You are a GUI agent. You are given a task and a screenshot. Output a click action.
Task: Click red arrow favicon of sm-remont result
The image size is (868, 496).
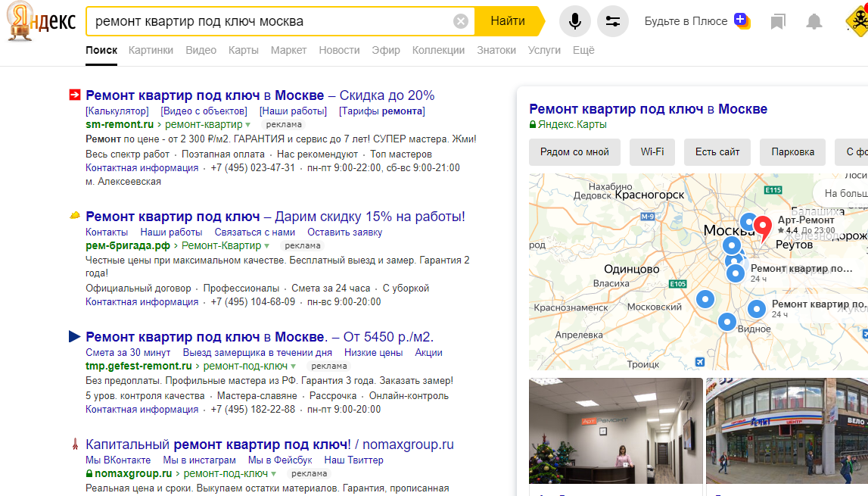(75, 95)
